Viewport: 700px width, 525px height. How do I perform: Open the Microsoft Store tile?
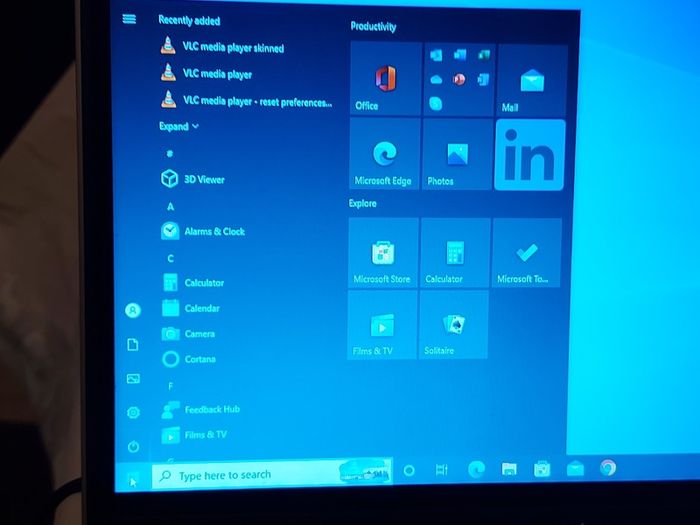383,253
